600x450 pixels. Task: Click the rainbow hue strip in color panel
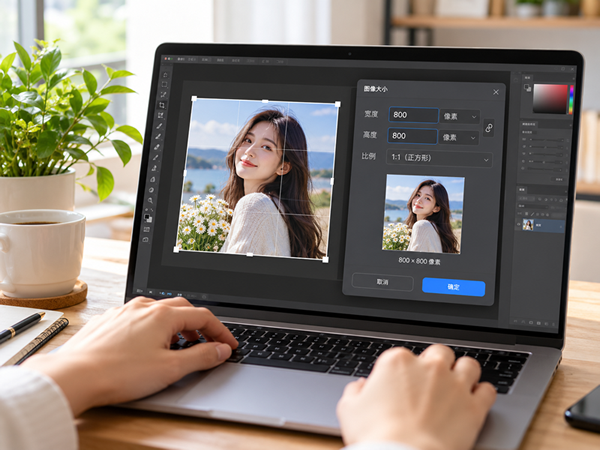coord(571,99)
